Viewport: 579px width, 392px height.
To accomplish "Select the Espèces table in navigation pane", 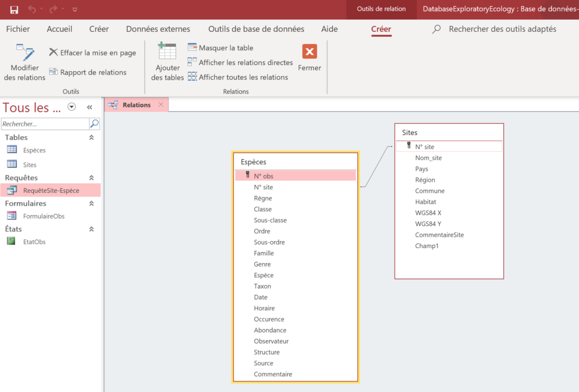I will [50, 150].
